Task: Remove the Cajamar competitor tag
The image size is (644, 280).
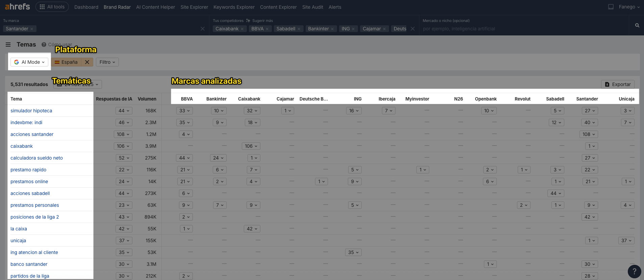Action: click(384, 29)
